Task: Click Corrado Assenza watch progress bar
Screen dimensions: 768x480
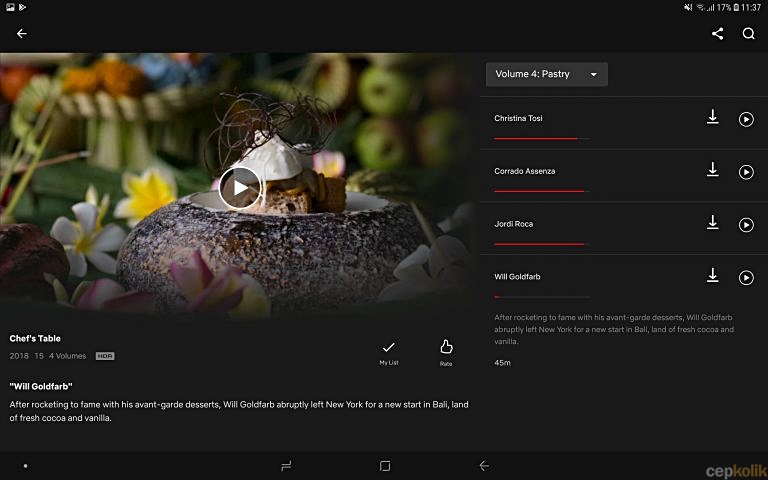Action: [542, 191]
